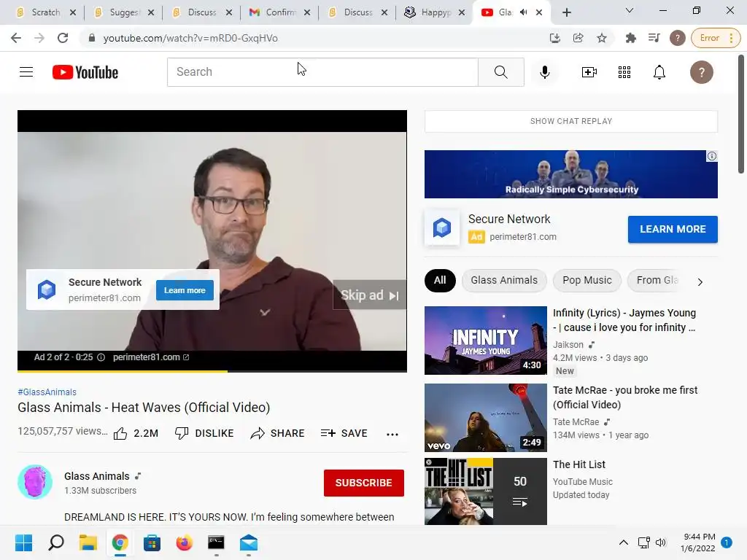The width and height of the screenshot is (747, 560).
Task: Click the share page icon in the address bar
Action: [578, 38]
